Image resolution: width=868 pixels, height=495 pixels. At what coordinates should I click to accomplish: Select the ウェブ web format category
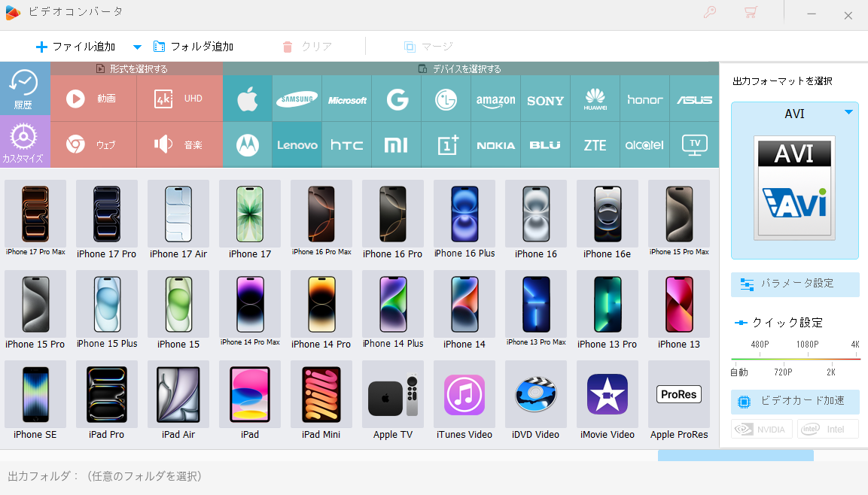click(x=93, y=145)
